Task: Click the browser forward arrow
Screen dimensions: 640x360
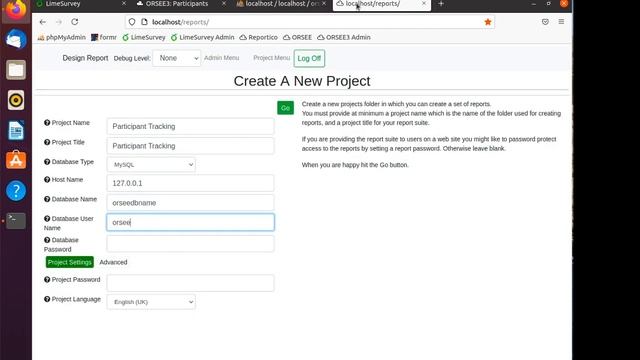Action: (x=59, y=22)
